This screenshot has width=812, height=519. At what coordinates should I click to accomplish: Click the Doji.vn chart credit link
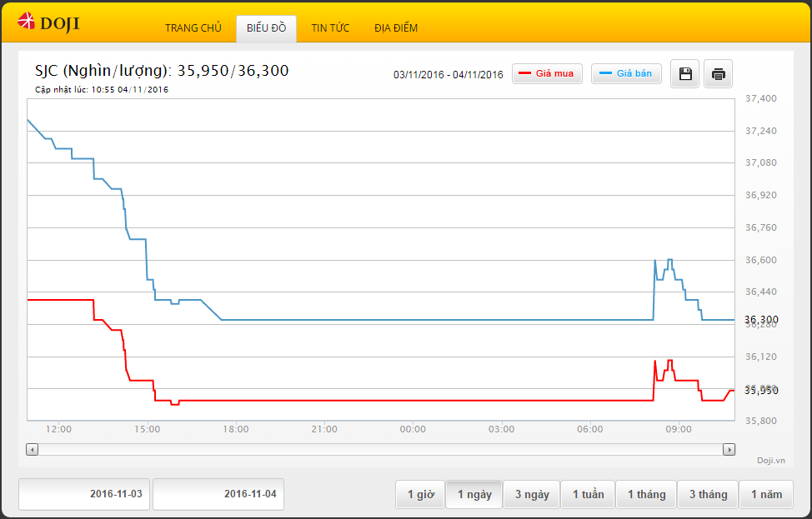point(770,461)
